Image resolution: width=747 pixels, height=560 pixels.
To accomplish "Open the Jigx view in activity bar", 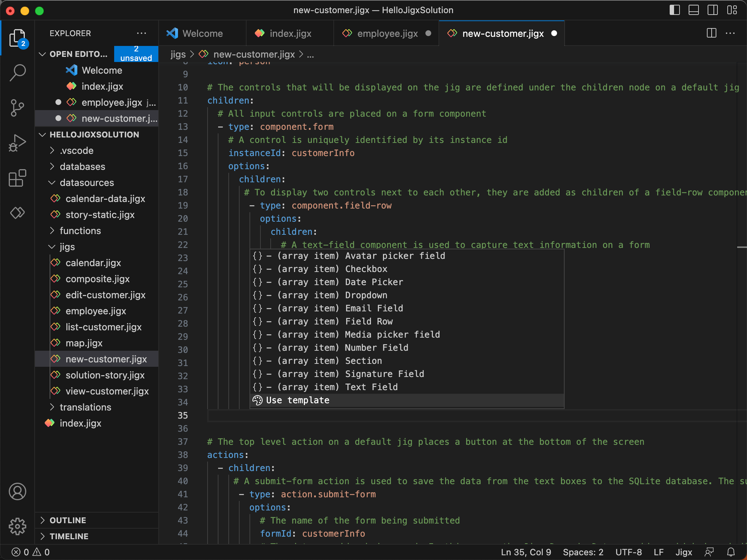I will 18,213.
